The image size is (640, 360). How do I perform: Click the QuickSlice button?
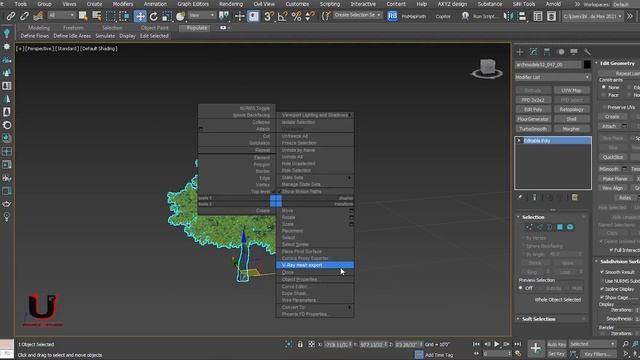click(x=613, y=157)
